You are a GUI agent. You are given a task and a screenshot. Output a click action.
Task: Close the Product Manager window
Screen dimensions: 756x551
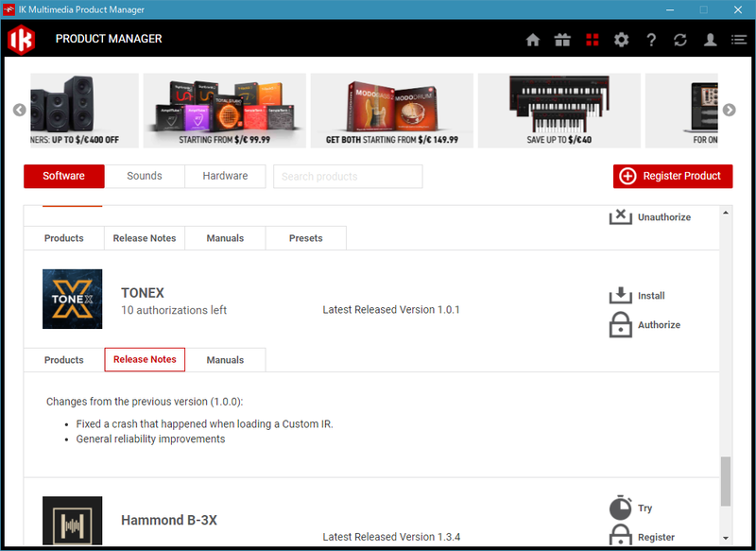tap(738, 9)
